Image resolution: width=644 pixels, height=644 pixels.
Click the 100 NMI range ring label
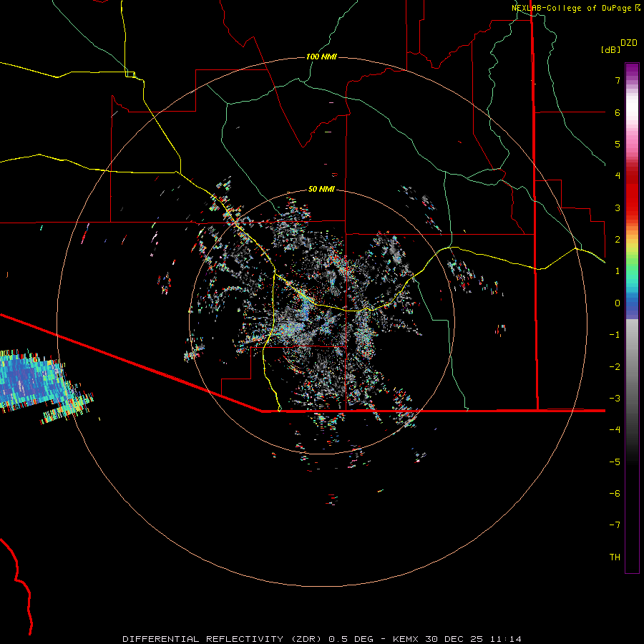tap(321, 57)
